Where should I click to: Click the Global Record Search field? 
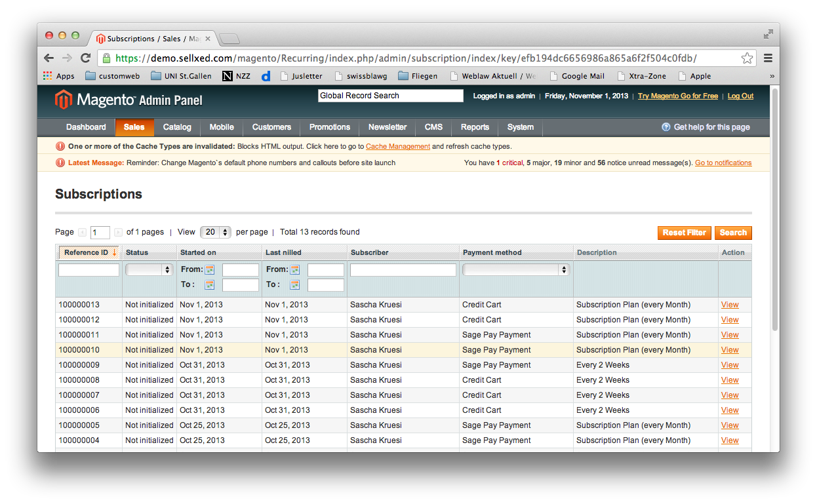(391, 96)
